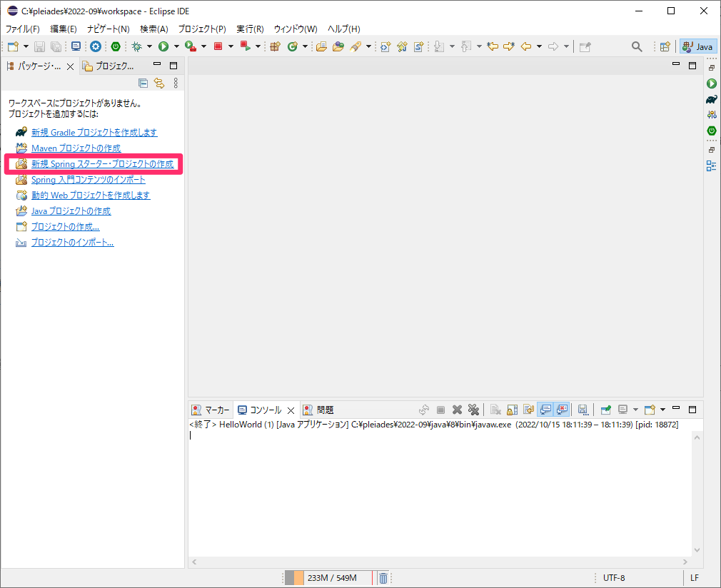Click the Save All toolbar icon
721x588 pixels.
pos(56,46)
